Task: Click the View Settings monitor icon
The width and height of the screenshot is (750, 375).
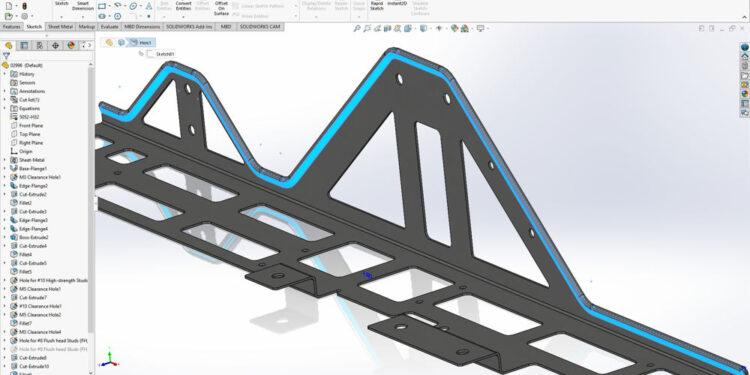Action: (480, 29)
